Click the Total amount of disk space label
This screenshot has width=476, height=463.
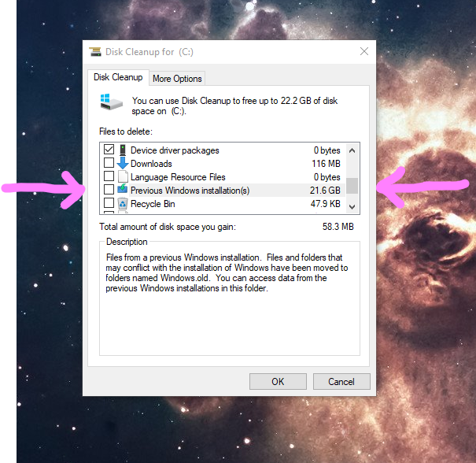168,227
